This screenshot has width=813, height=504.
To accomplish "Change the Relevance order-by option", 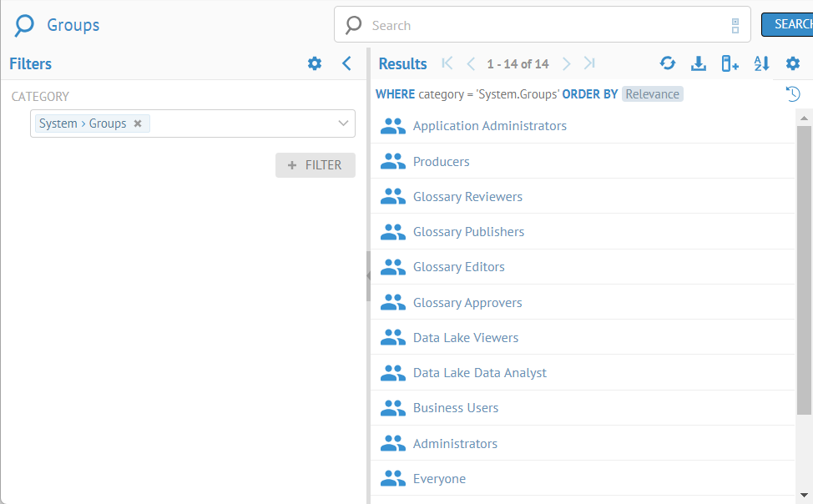I will (x=652, y=94).
